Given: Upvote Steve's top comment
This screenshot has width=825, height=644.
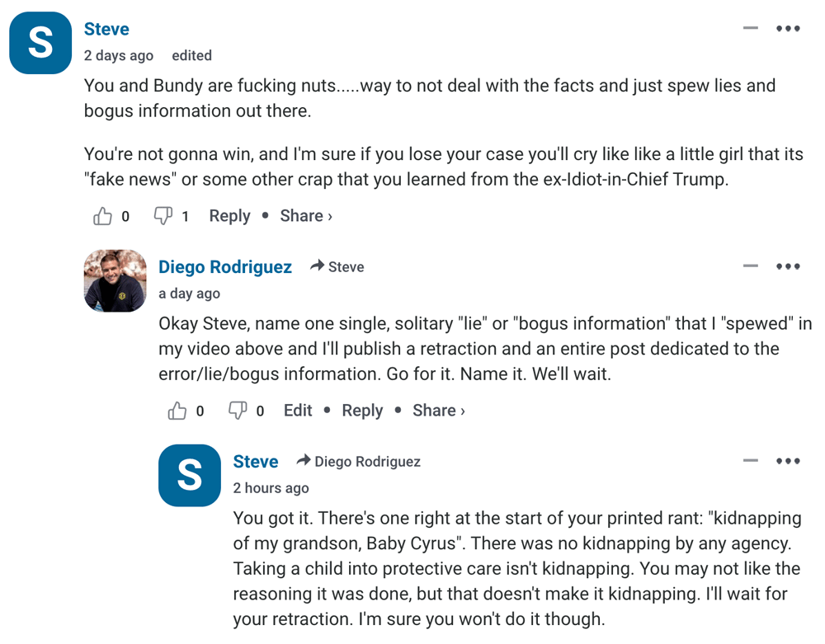Looking at the screenshot, I should [x=103, y=216].
